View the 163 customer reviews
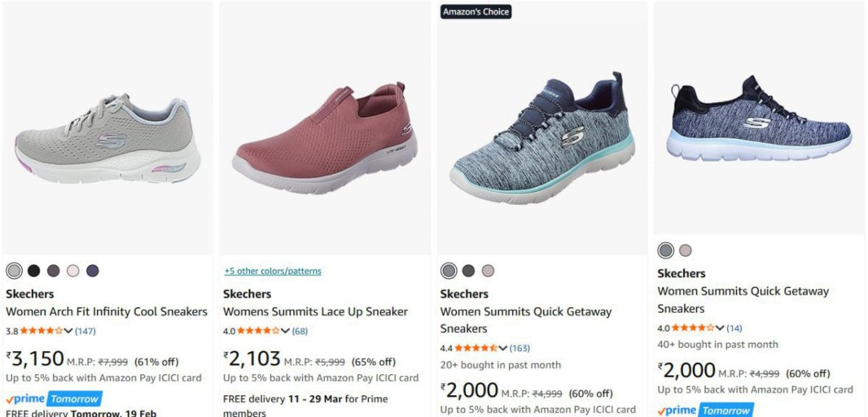The height and width of the screenshot is (417, 868). pos(519,348)
